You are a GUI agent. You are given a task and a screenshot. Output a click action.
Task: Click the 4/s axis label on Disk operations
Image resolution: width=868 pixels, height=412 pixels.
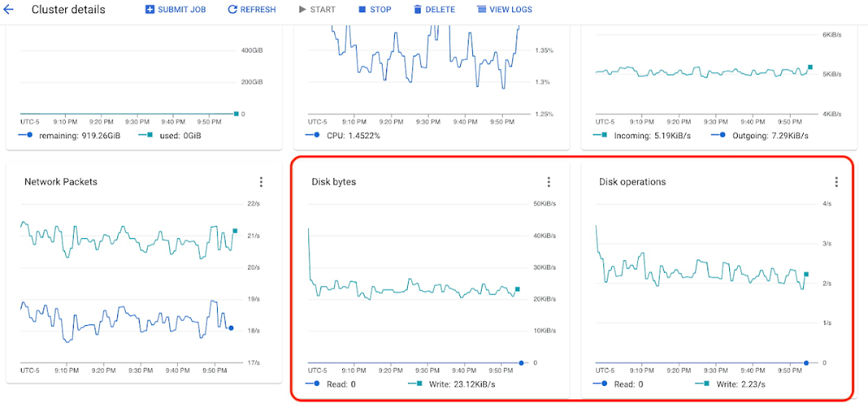click(827, 204)
